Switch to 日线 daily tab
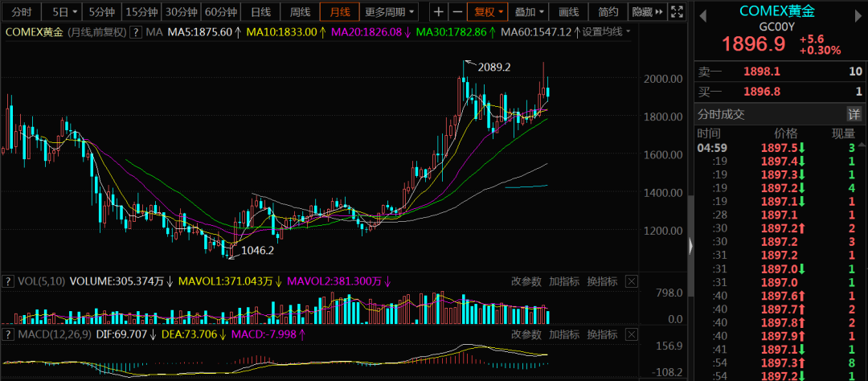 (x=260, y=11)
